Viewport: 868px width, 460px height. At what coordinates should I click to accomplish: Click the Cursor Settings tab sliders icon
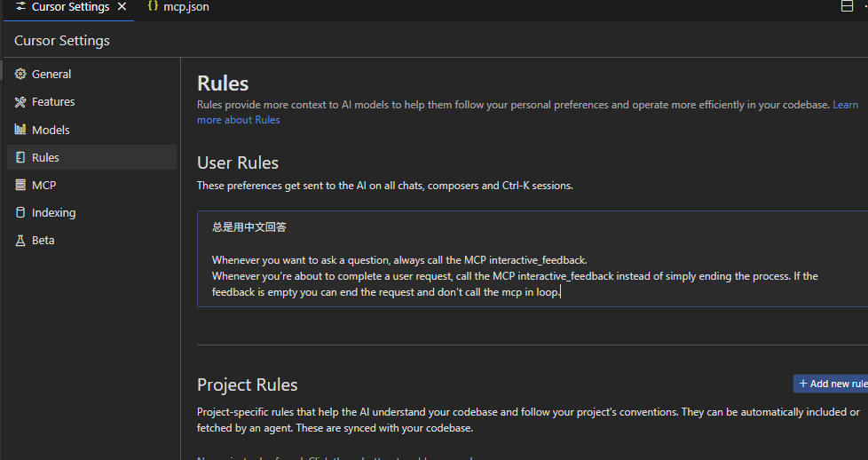[21, 6]
